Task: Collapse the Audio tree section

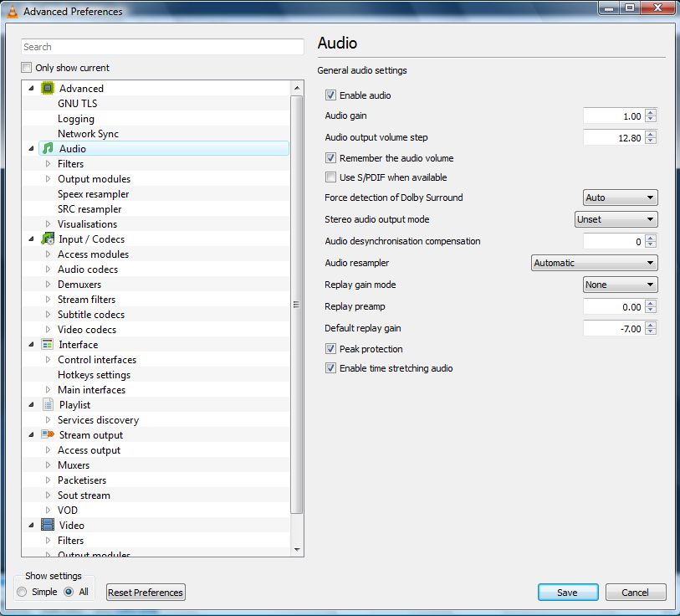Action: pyautogui.click(x=31, y=148)
